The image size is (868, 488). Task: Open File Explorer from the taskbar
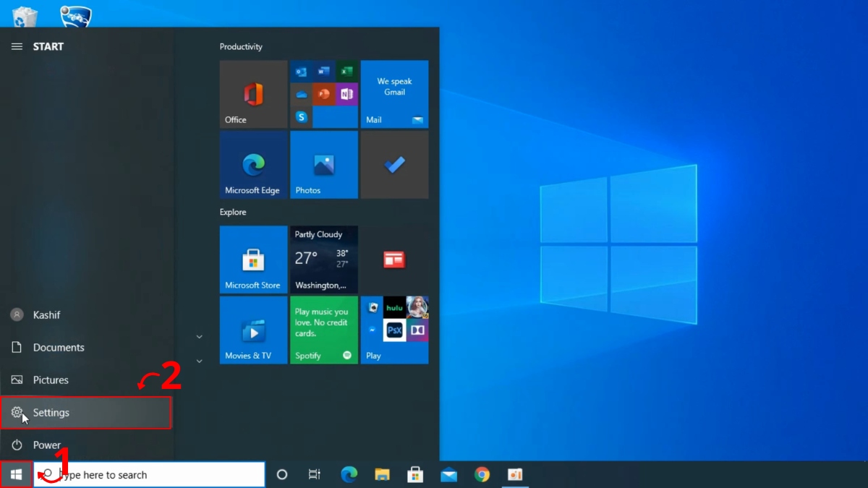pyautogui.click(x=382, y=474)
